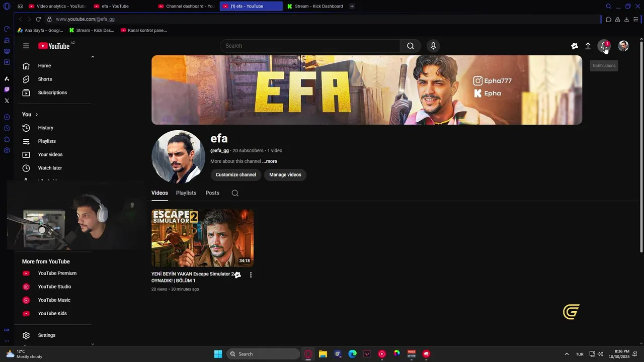Open Opera GX Twitch sidebar icon

point(7,89)
